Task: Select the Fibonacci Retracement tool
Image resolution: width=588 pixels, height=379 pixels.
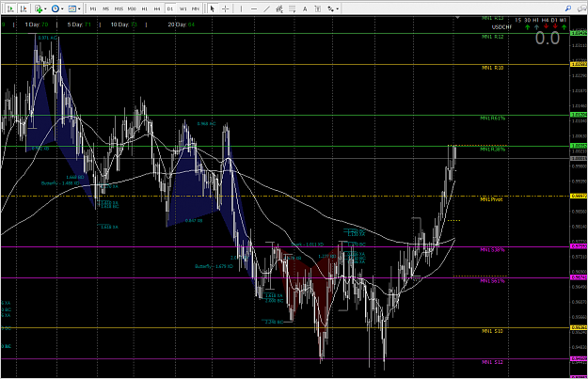Action: point(293,8)
